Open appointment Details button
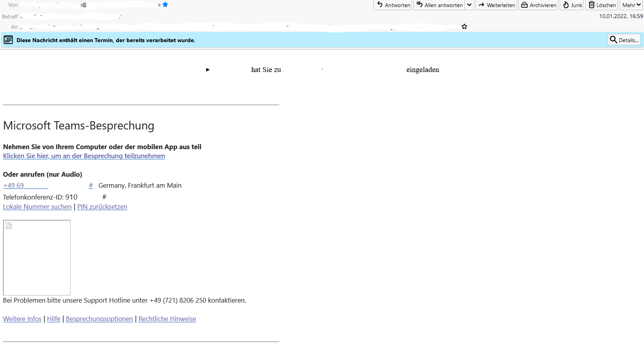 tap(624, 40)
